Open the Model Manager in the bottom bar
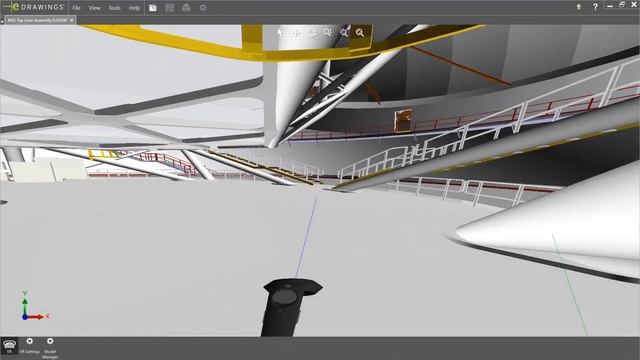This screenshot has height=360, width=640. pos(50,348)
